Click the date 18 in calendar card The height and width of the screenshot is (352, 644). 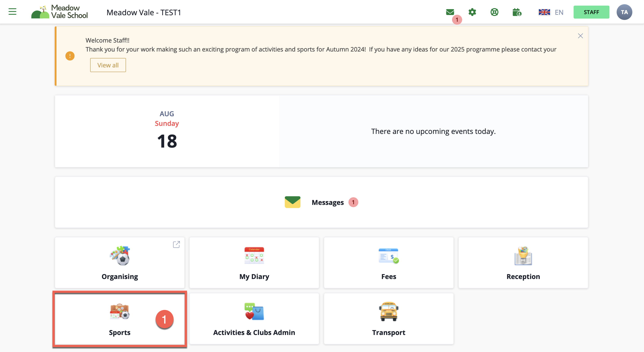point(167,141)
